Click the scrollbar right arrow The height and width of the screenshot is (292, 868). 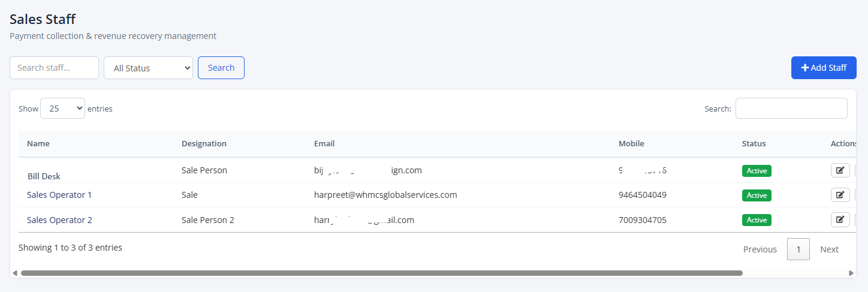click(851, 273)
